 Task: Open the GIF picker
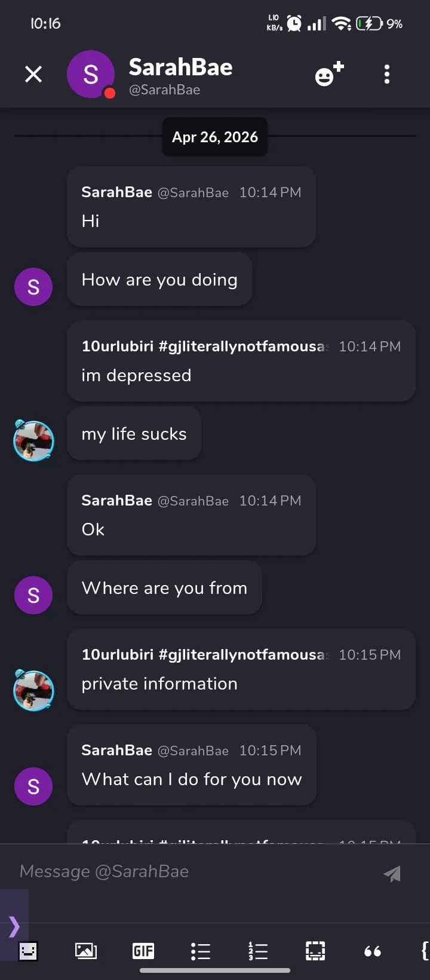(143, 951)
